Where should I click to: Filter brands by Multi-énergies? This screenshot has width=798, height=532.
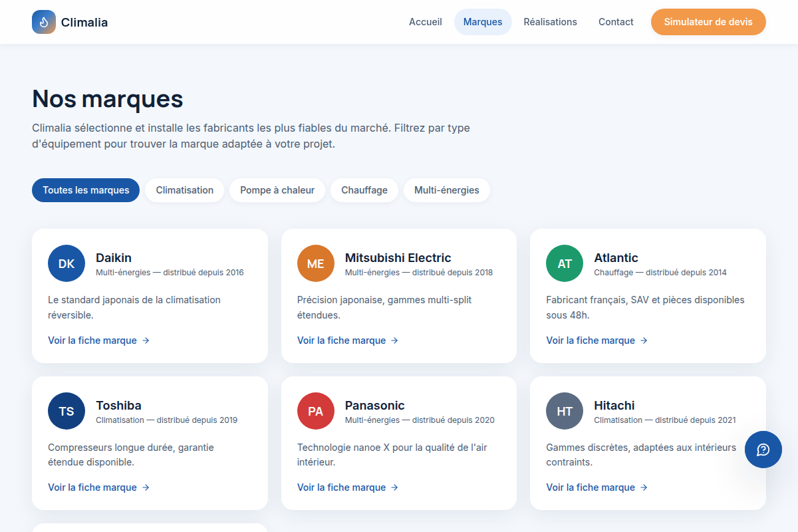447,190
